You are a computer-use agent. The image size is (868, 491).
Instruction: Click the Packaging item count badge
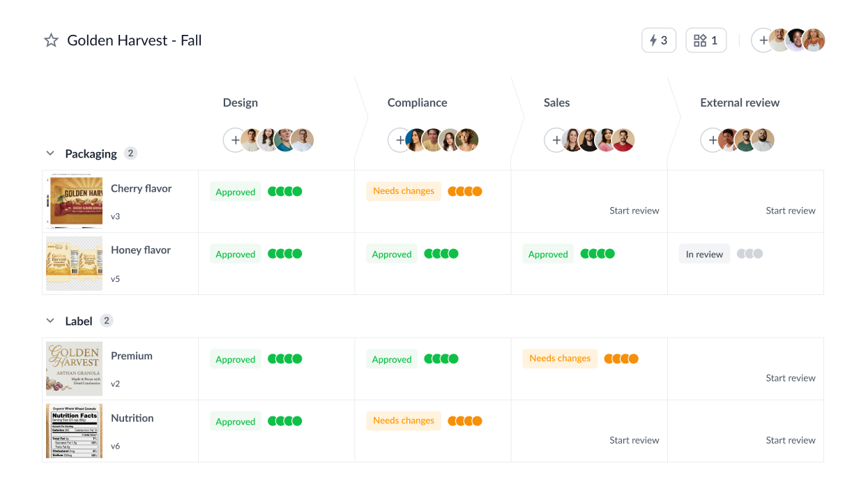point(130,153)
